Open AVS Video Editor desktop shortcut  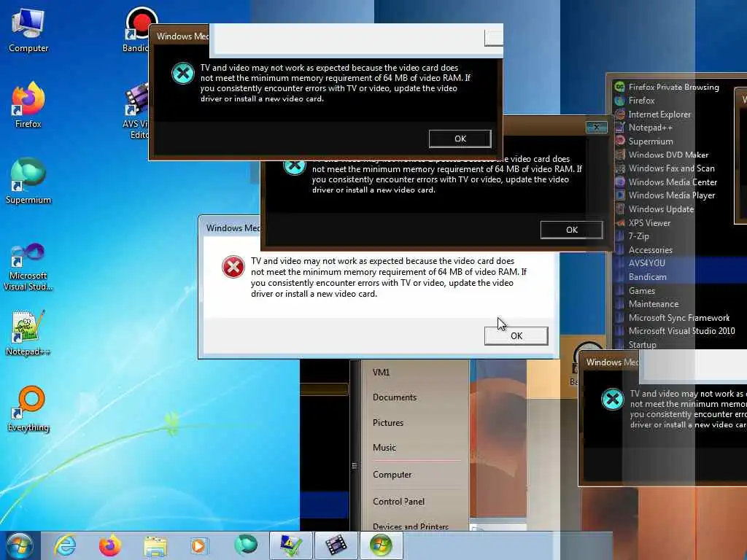[136, 111]
